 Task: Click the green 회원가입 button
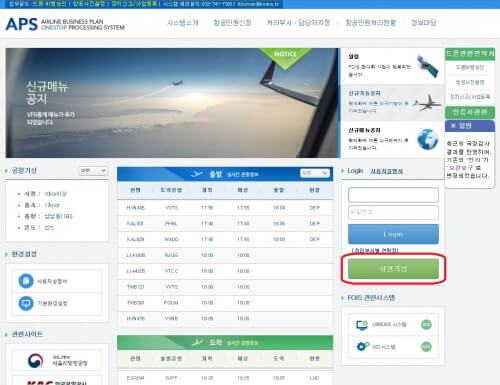pyautogui.click(x=393, y=269)
